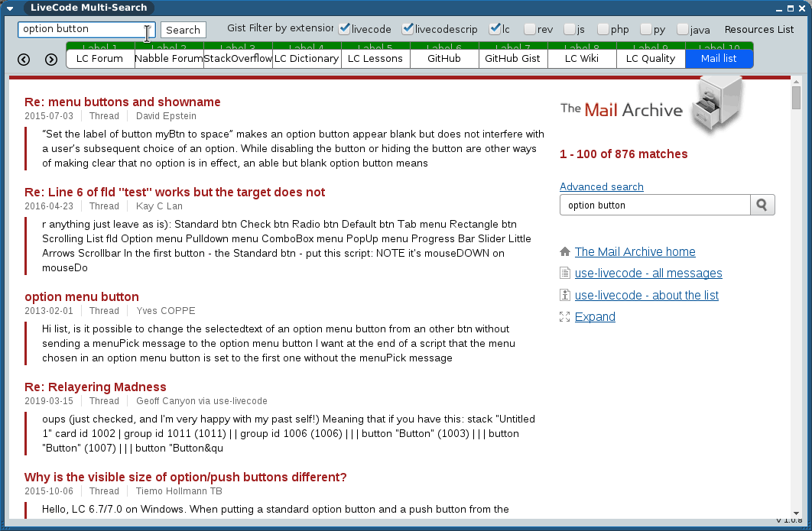Uncheck the lc extension filter
This screenshot has height=531, width=812.
pos(495,29)
